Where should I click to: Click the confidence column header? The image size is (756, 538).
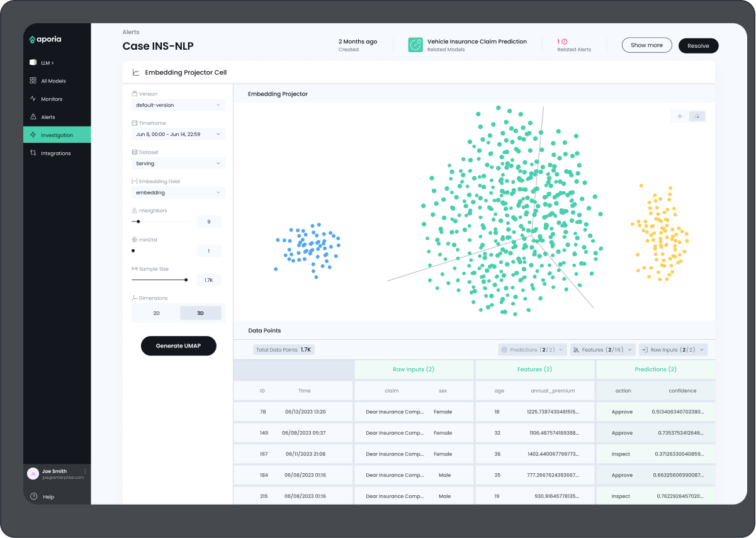click(682, 391)
